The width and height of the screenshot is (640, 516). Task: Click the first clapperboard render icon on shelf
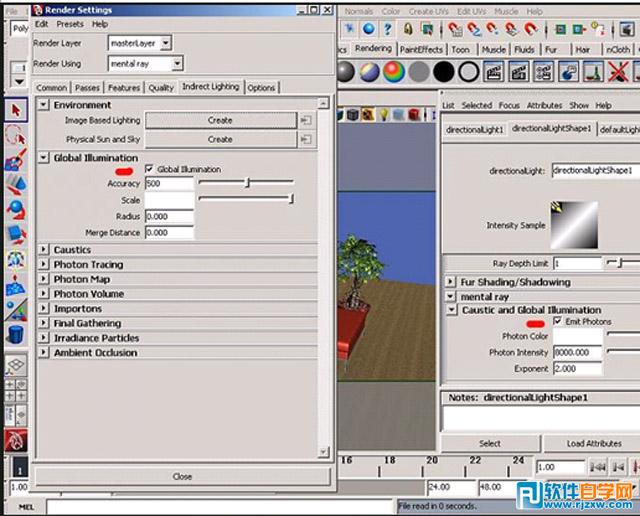pyautogui.click(x=493, y=72)
